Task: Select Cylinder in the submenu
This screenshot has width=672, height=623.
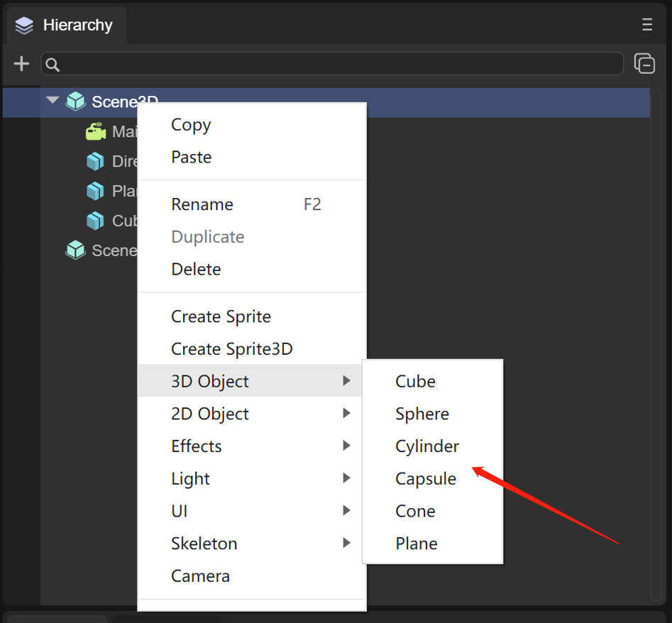Action: (x=427, y=446)
